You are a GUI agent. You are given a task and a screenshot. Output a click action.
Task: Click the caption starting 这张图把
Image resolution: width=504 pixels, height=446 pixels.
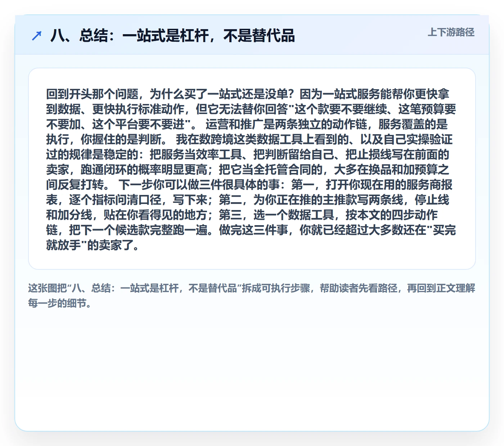click(x=252, y=296)
